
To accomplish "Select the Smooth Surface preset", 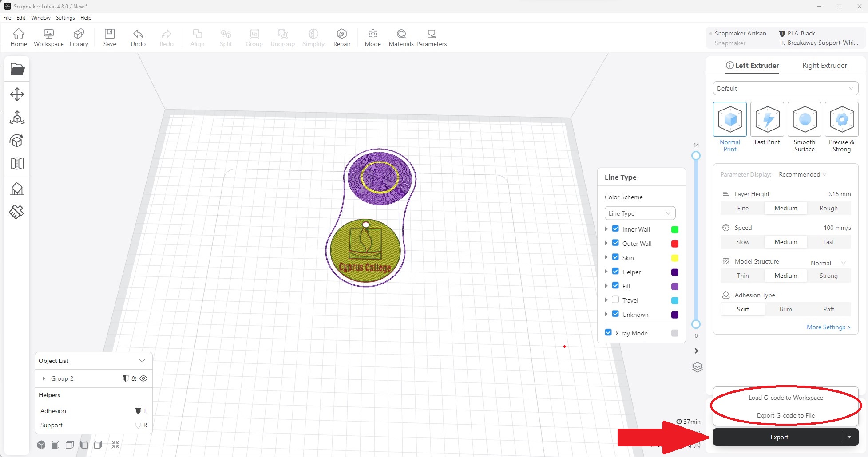I will [804, 120].
